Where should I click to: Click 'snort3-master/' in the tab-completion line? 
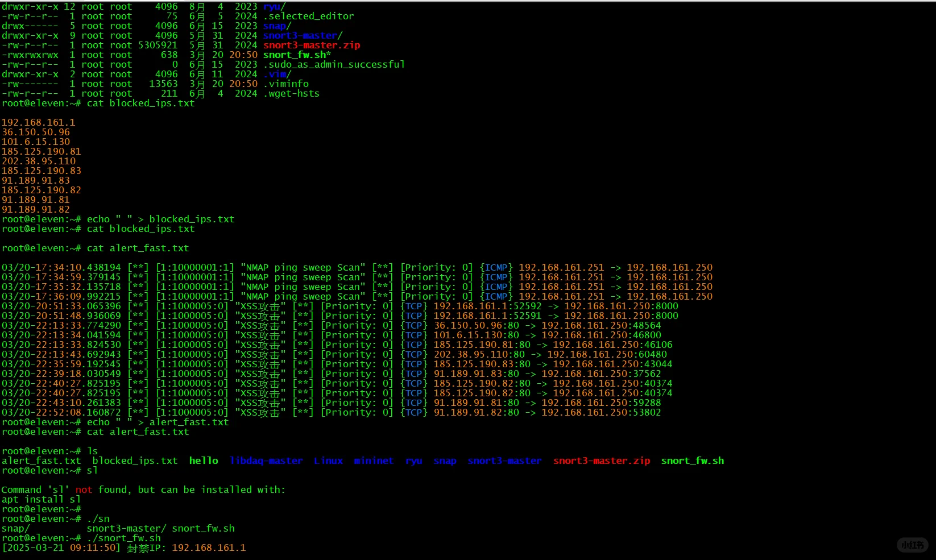[x=126, y=528]
